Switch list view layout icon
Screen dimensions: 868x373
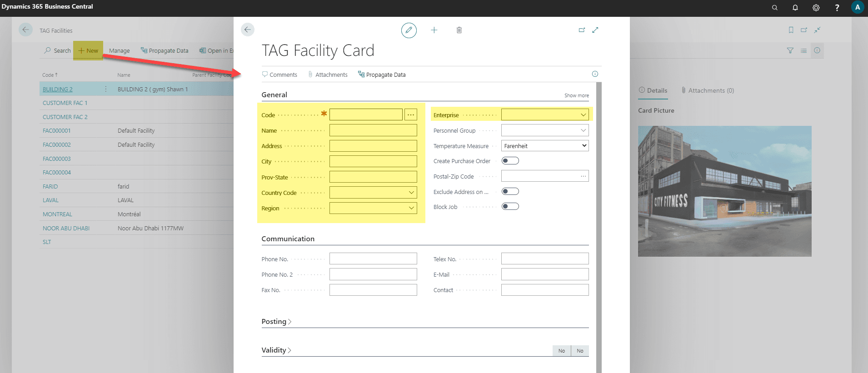(x=803, y=50)
